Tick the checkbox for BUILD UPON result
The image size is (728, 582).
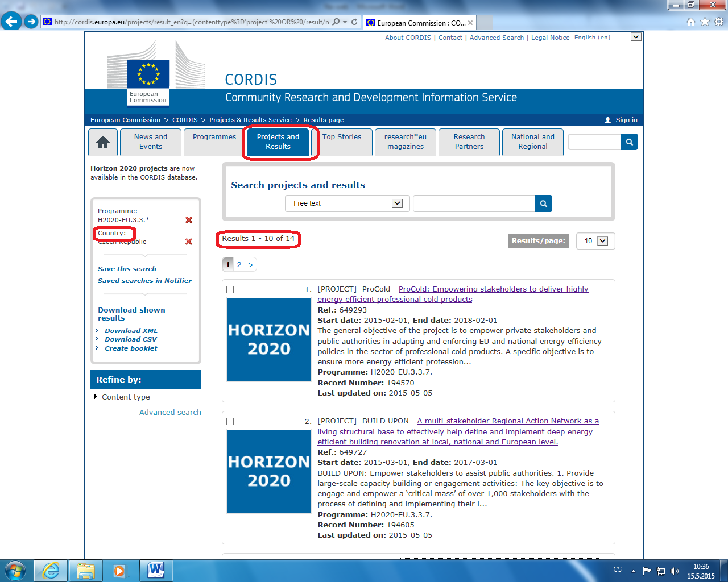coord(230,422)
